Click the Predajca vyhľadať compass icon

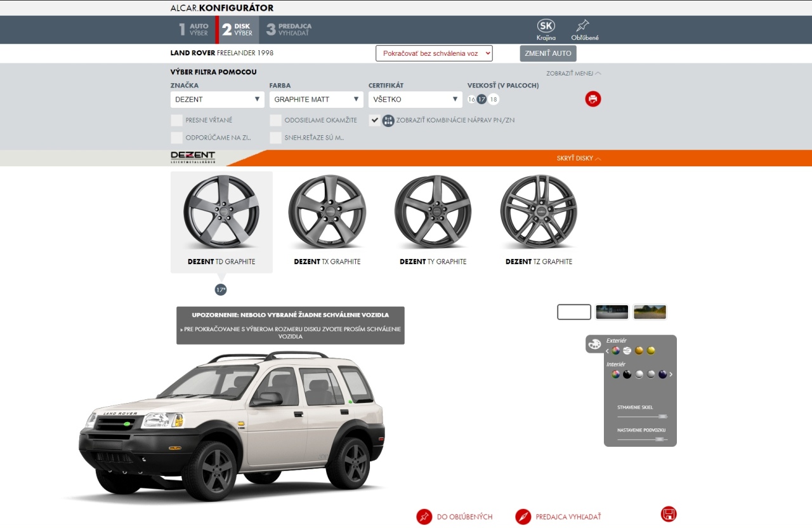click(523, 517)
